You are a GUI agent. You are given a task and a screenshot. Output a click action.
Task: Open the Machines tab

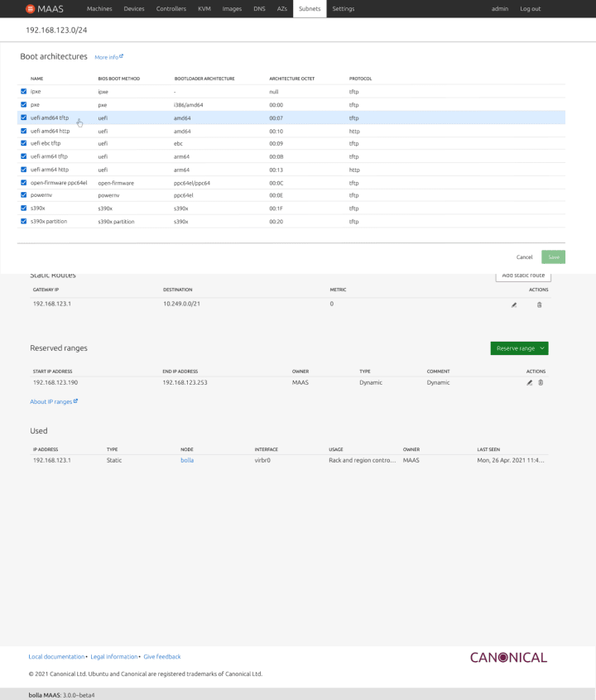[99, 8]
